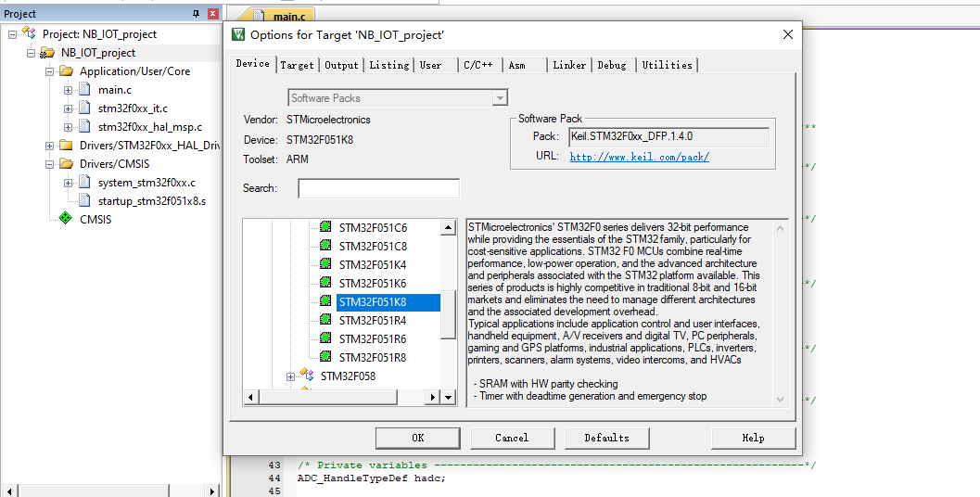Click the STM32F051R6 chip icon
The width and height of the screenshot is (980, 497).
(325, 338)
